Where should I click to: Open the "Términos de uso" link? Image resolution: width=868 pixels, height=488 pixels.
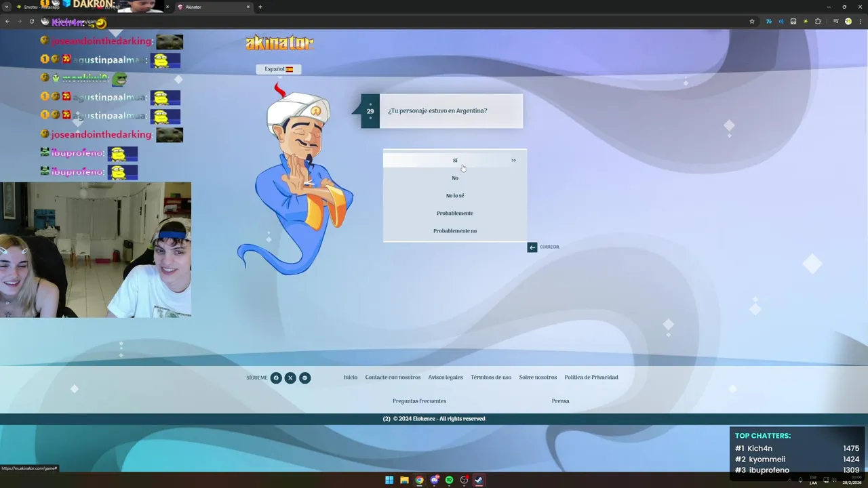click(x=491, y=378)
